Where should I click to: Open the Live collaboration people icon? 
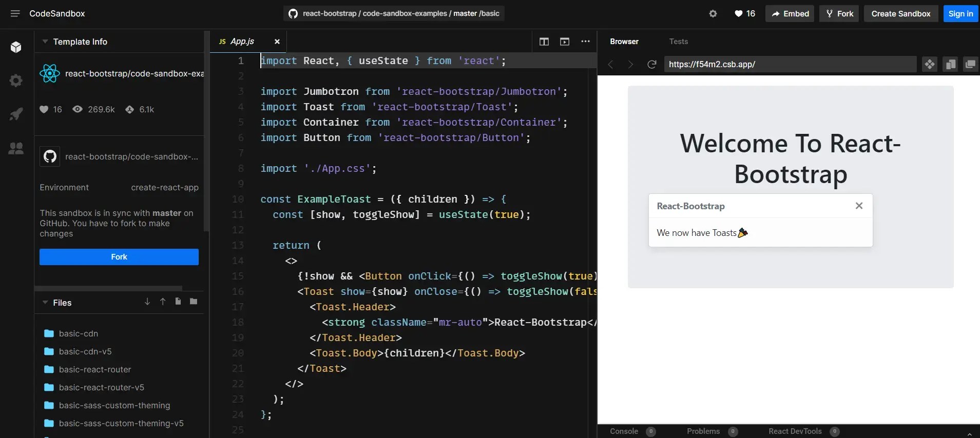tap(16, 149)
